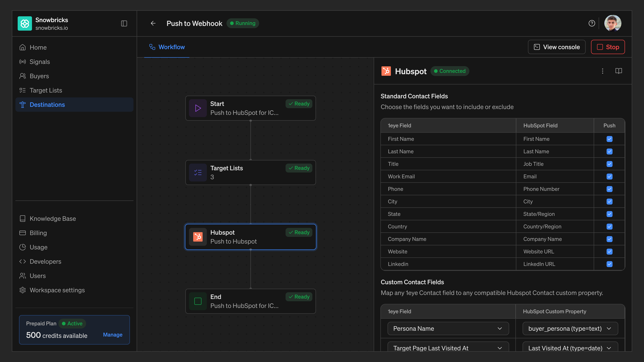Open help via the question mark icon
Image resolution: width=644 pixels, height=362 pixels.
click(x=592, y=23)
